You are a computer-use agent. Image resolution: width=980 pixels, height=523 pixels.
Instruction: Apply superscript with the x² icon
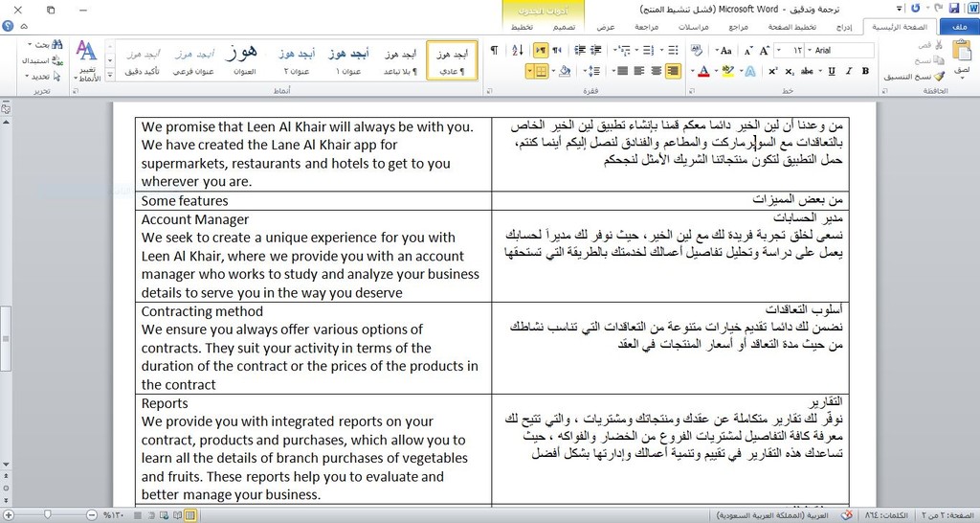(x=773, y=71)
